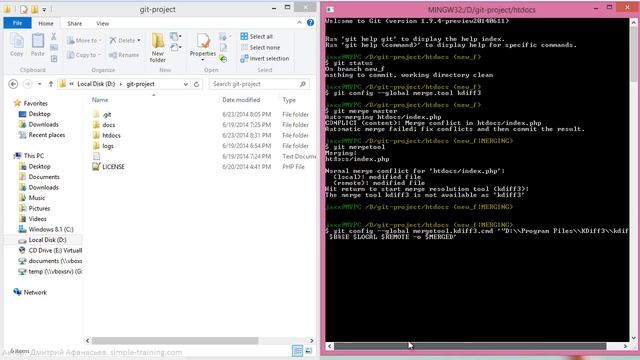Click the Cut scissors icon
This screenshot has width=640, height=360.
[53, 37]
